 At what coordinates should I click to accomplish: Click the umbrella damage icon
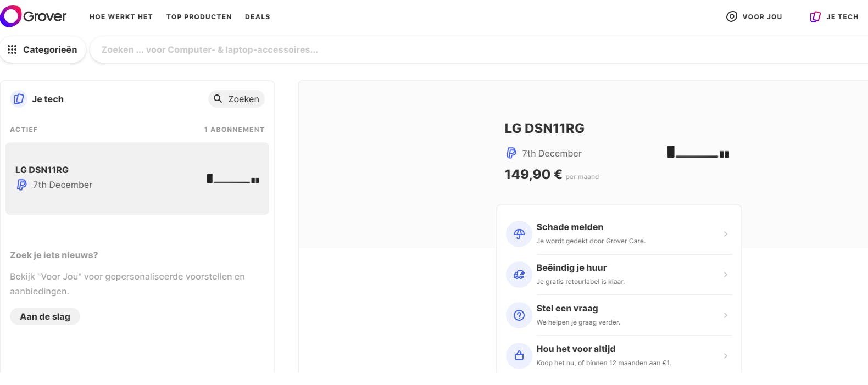pyautogui.click(x=519, y=234)
